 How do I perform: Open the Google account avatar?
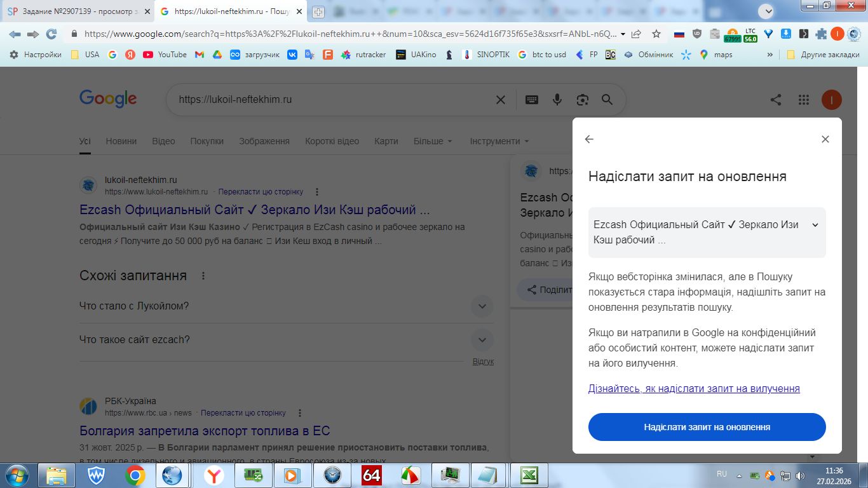832,100
